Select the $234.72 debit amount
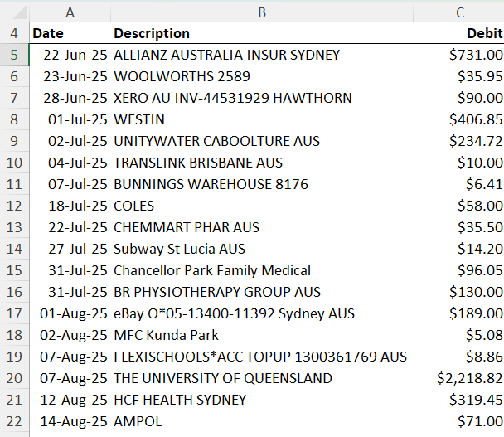Viewport: 504px width, 437px height. [458, 141]
